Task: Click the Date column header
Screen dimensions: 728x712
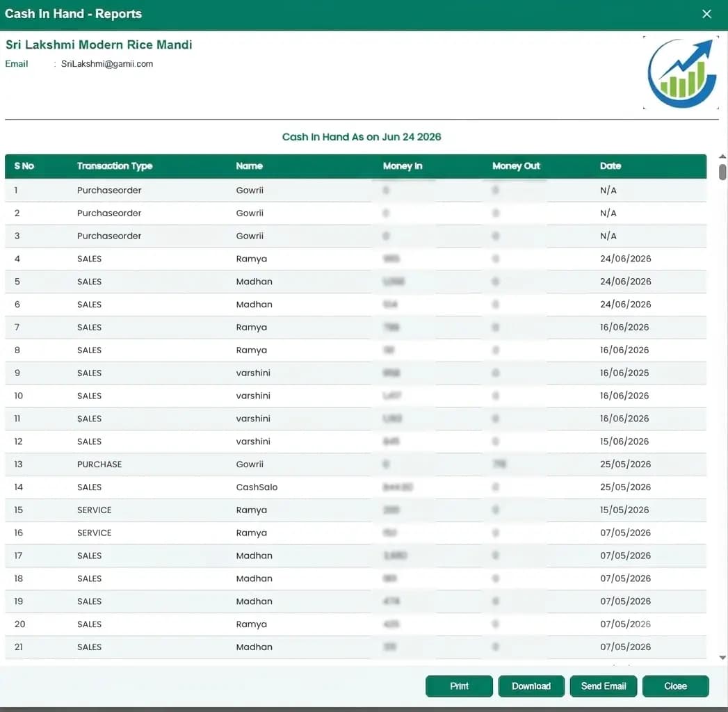Action: [x=610, y=165]
